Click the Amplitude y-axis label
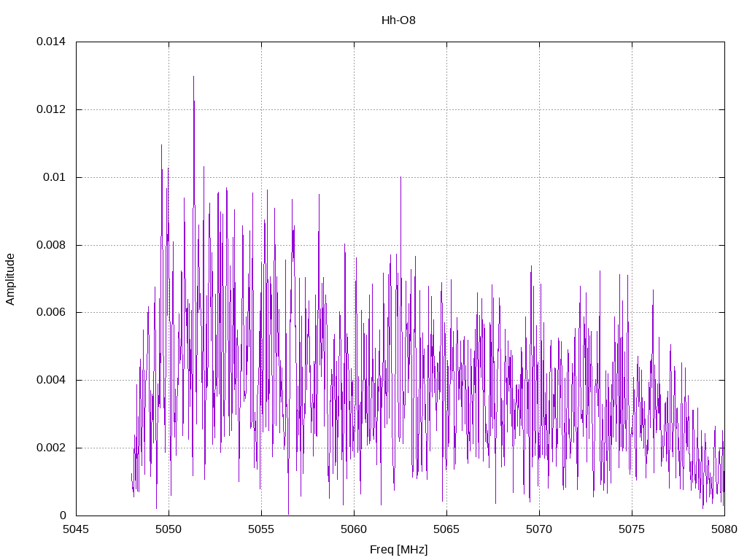747x560 pixels. pyautogui.click(x=10, y=279)
